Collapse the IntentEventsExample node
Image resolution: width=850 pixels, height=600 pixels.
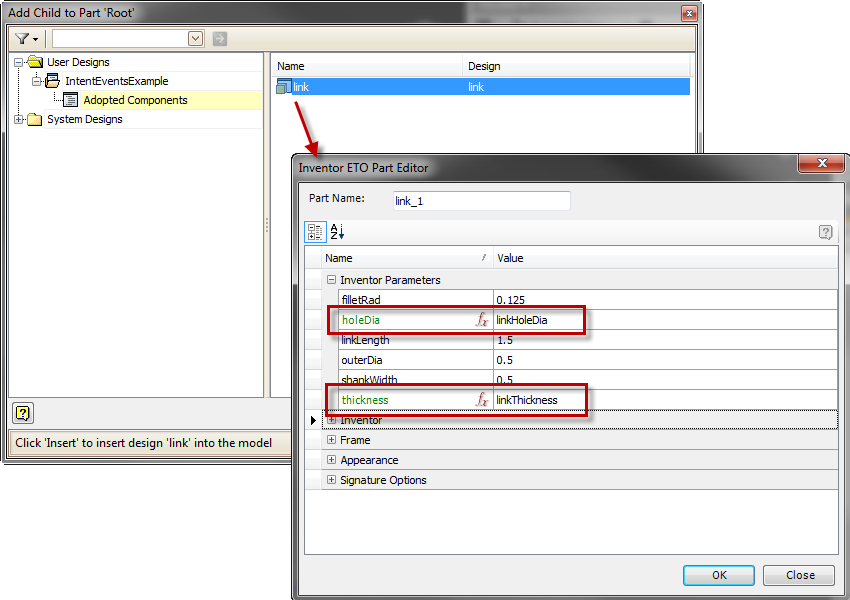[x=36, y=81]
